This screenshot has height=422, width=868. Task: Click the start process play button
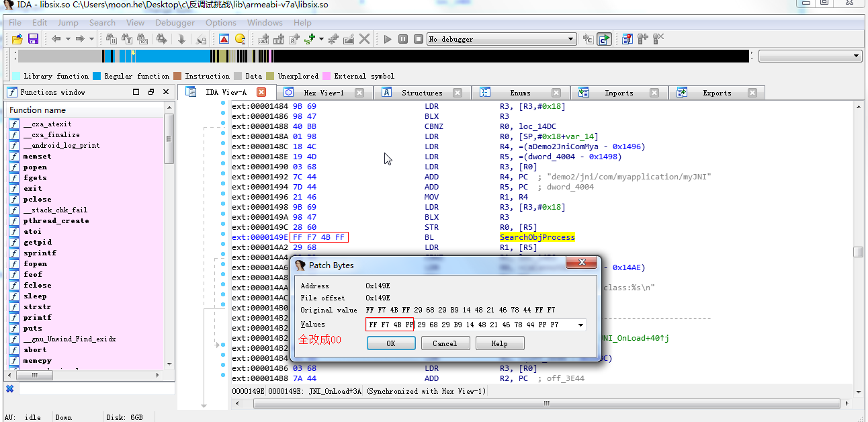pos(388,39)
